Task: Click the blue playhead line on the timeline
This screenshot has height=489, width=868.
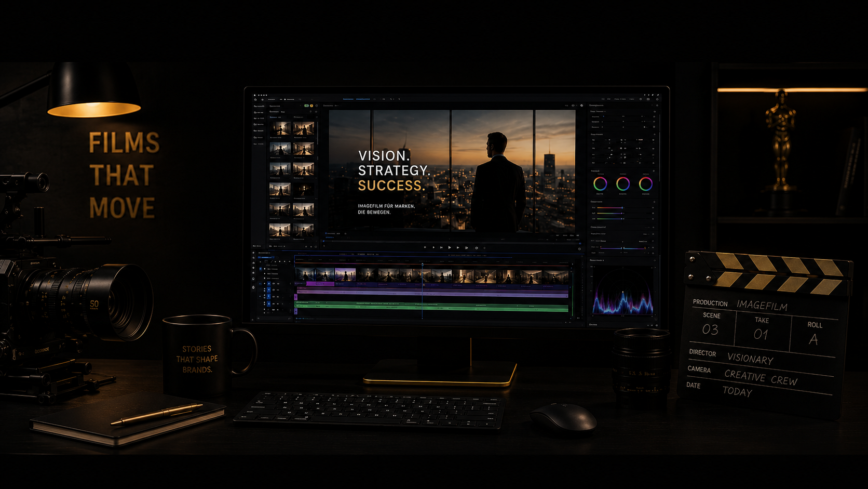Action: [422, 290]
